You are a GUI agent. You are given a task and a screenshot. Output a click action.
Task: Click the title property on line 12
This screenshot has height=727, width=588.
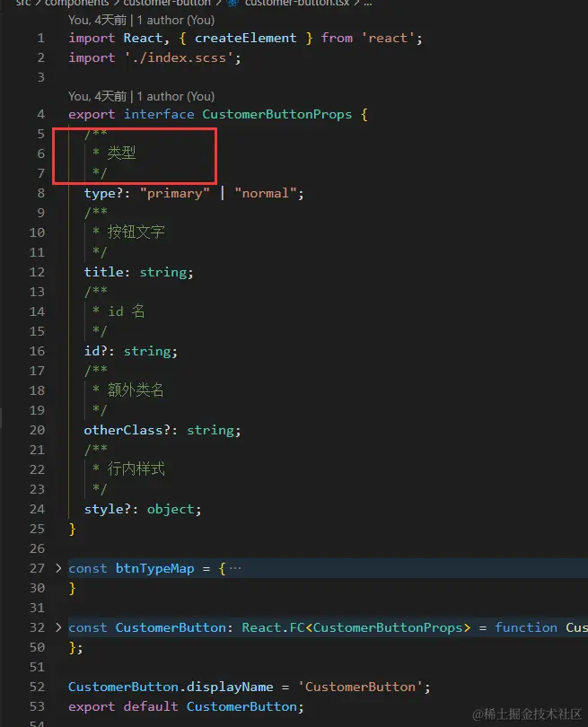coord(104,272)
